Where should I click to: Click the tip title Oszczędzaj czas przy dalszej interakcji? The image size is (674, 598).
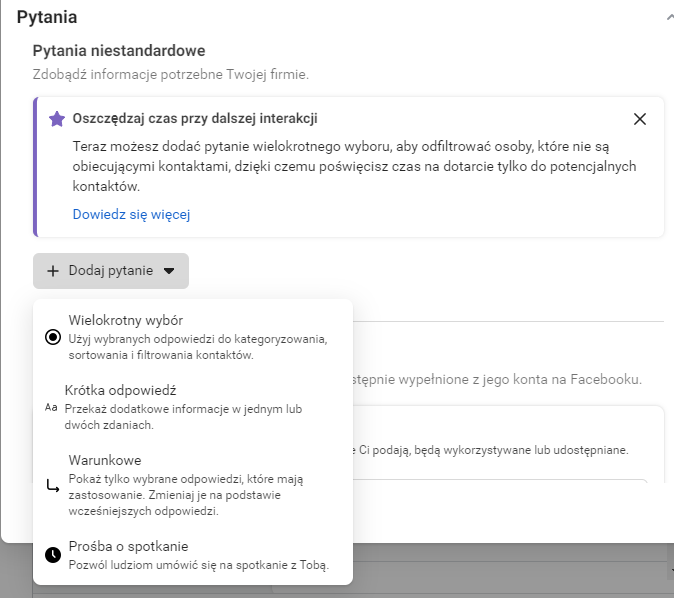point(195,118)
